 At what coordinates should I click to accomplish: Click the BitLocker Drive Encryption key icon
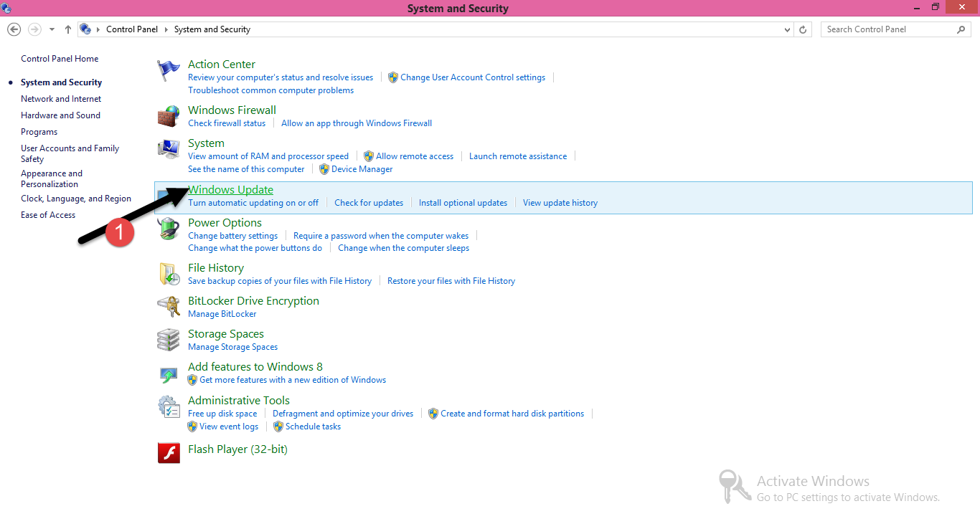[169, 307]
